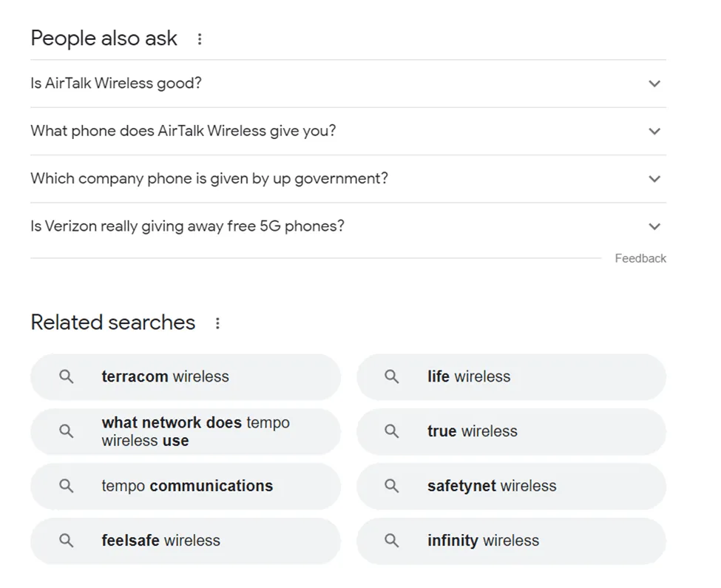
Task: Click the search icon beside life wireless
Action: coord(391,377)
